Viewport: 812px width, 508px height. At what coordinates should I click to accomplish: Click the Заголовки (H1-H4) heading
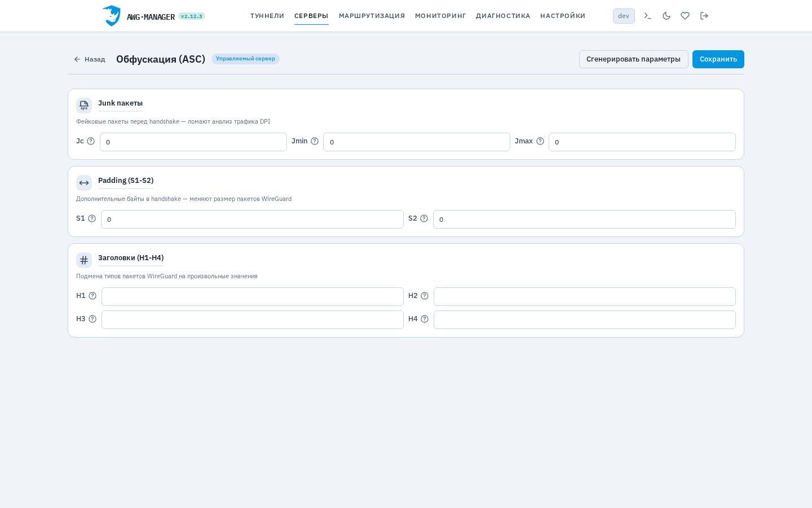coord(131,258)
